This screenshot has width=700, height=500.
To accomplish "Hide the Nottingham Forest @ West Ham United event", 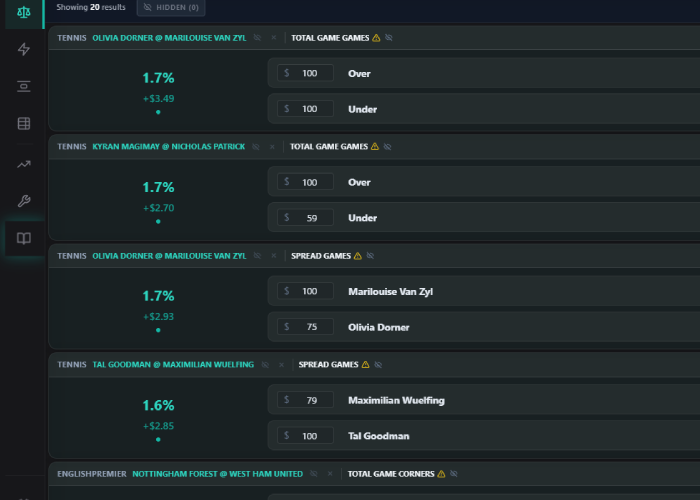I will point(313,474).
